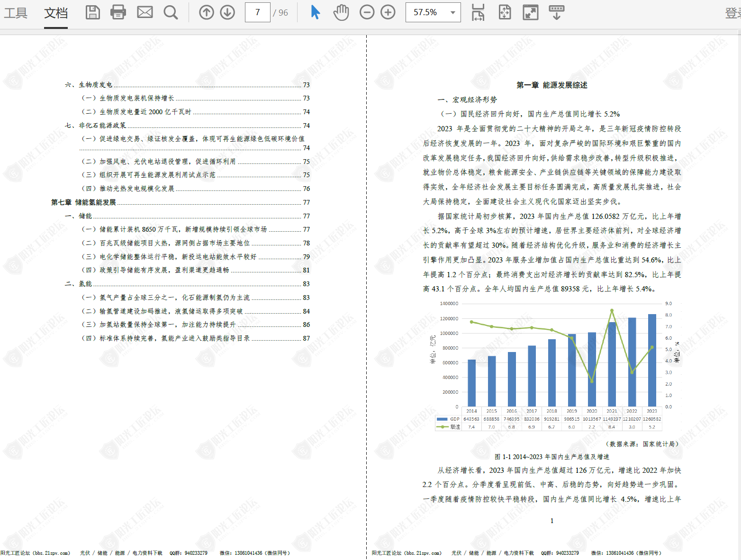Click data source 国家统计局 note

pyautogui.click(x=642, y=444)
